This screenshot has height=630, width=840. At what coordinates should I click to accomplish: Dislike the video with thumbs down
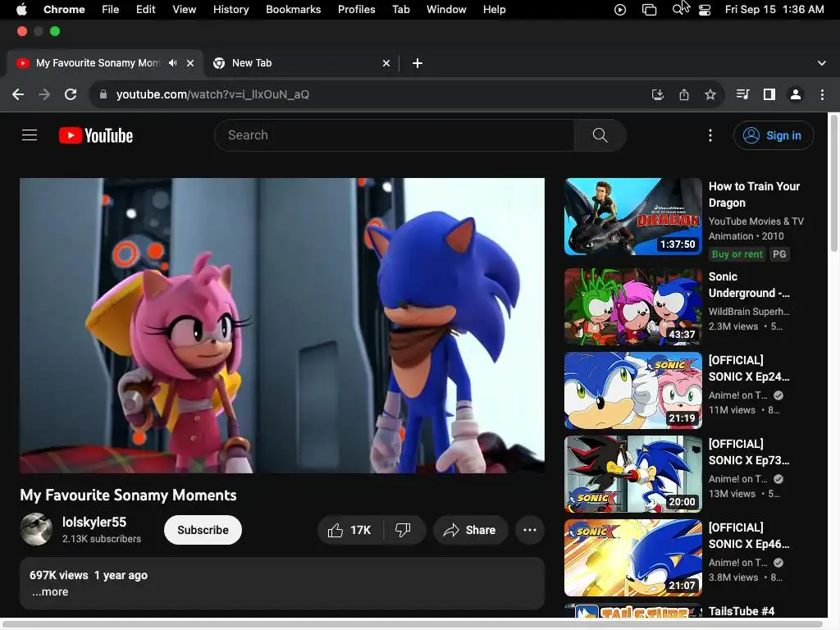click(403, 530)
